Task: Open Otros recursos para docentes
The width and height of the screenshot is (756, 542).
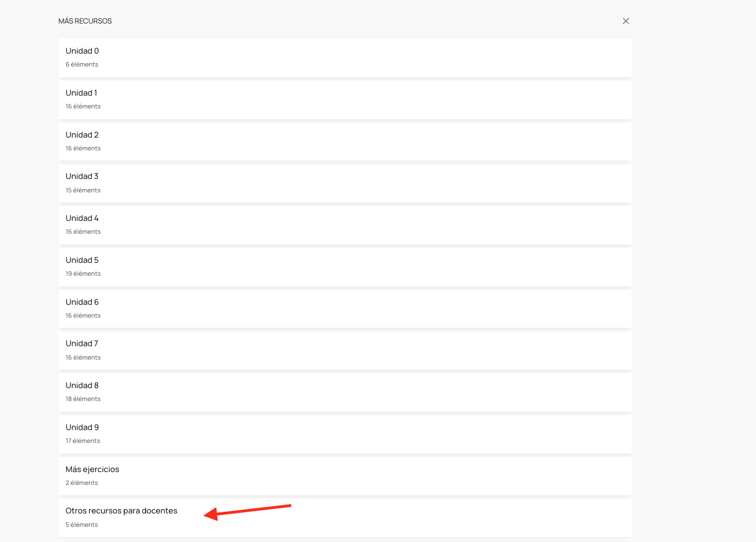Action: coord(121,511)
